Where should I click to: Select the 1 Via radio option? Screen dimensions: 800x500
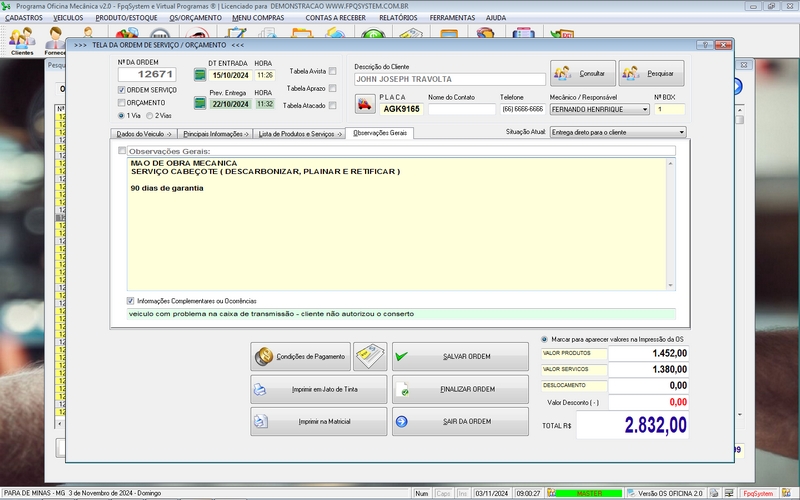(x=121, y=116)
